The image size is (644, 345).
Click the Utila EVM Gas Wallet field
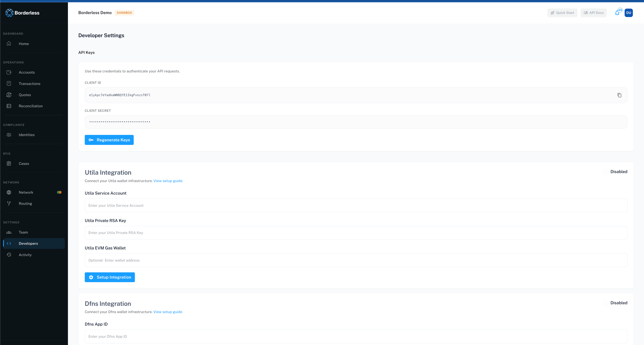356,260
